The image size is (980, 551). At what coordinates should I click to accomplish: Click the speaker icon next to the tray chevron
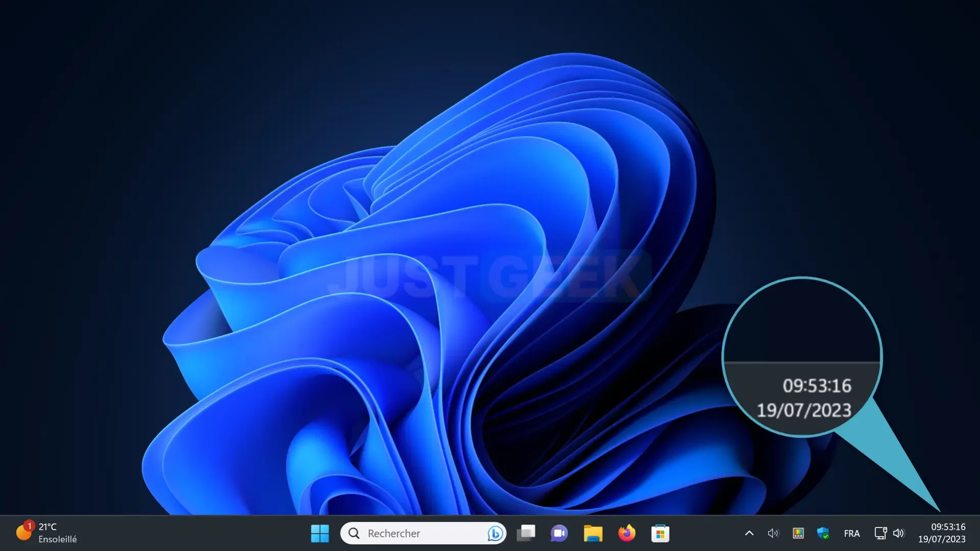coord(773,534)
